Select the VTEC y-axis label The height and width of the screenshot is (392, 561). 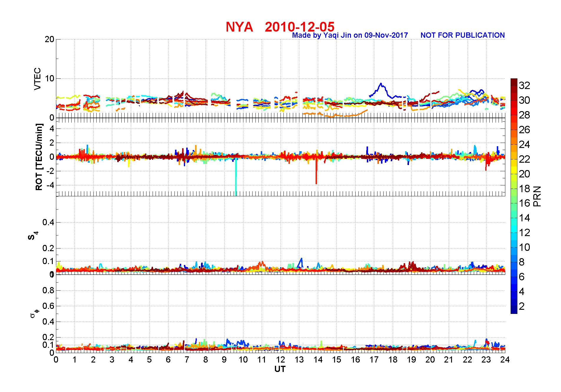(x=37, y=79)
